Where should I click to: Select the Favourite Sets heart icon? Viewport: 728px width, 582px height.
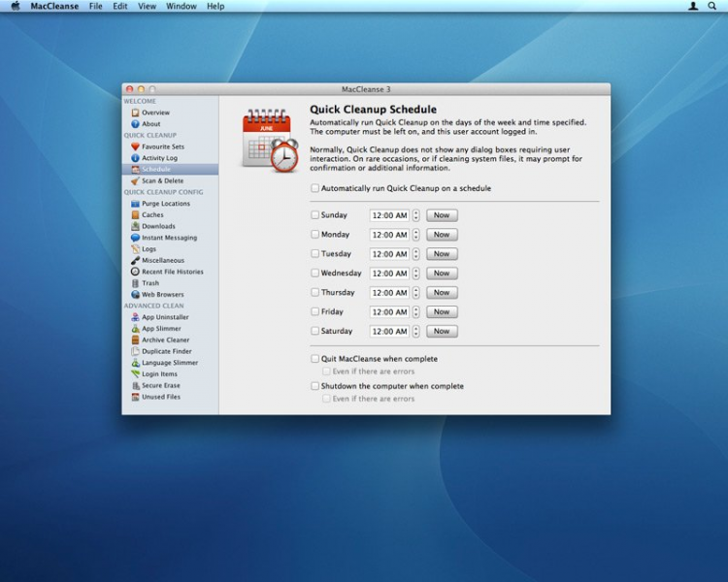pyautogui.click(x=135, y=146)
